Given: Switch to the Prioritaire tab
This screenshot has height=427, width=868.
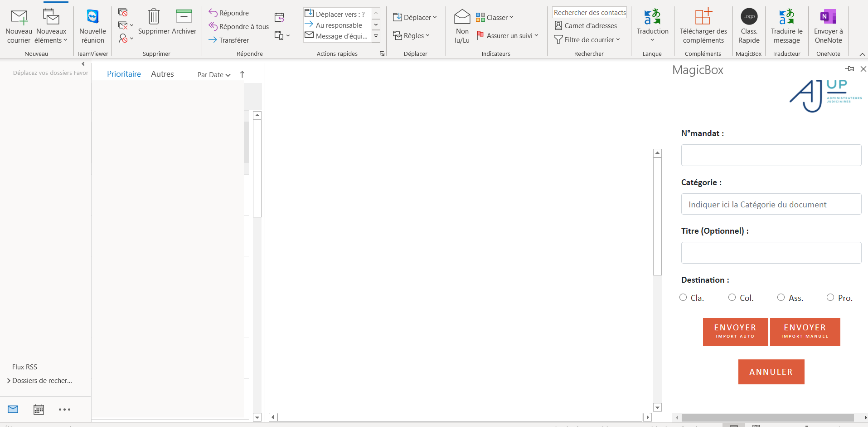Looking at the screenshot, I should (x=124, y=74).
